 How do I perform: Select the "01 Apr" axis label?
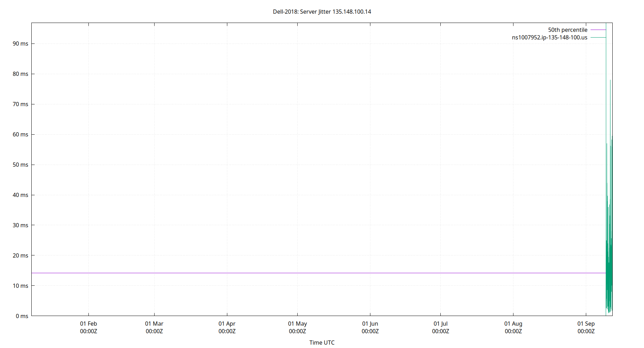227,324
